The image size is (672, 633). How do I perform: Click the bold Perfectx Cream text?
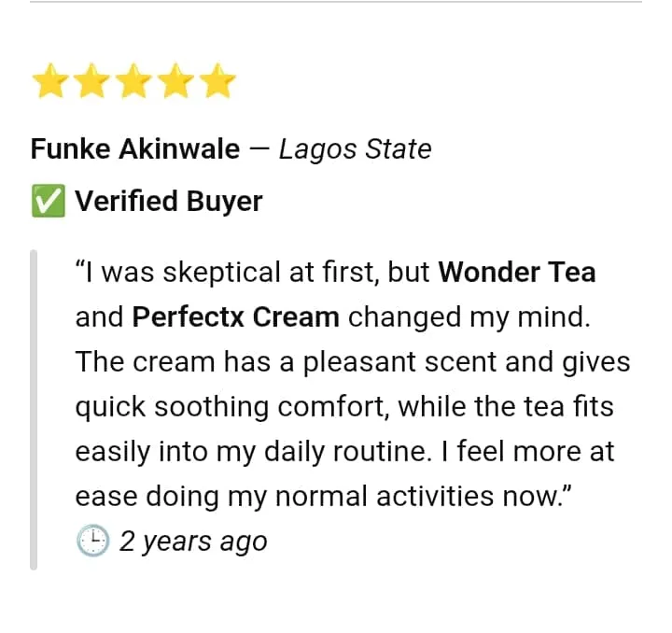click(236, 316)
